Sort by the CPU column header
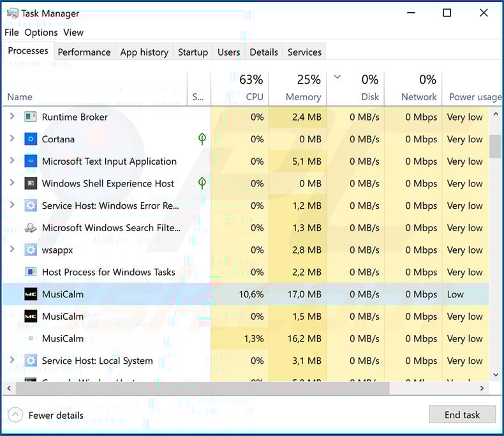The image size is (504, 436). tap(240, 89)
